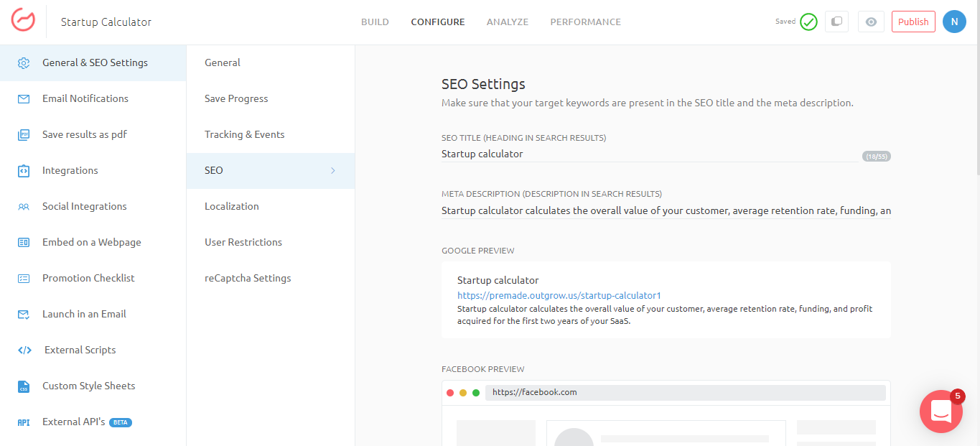Click the Custom Style Sheets icon
This screenshot has width=980, height=446.
[24, 386]
